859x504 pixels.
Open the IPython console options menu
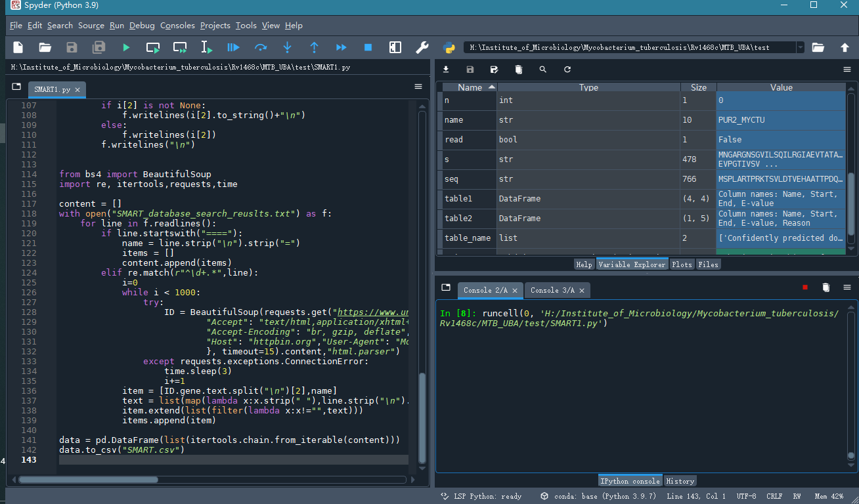847,287
